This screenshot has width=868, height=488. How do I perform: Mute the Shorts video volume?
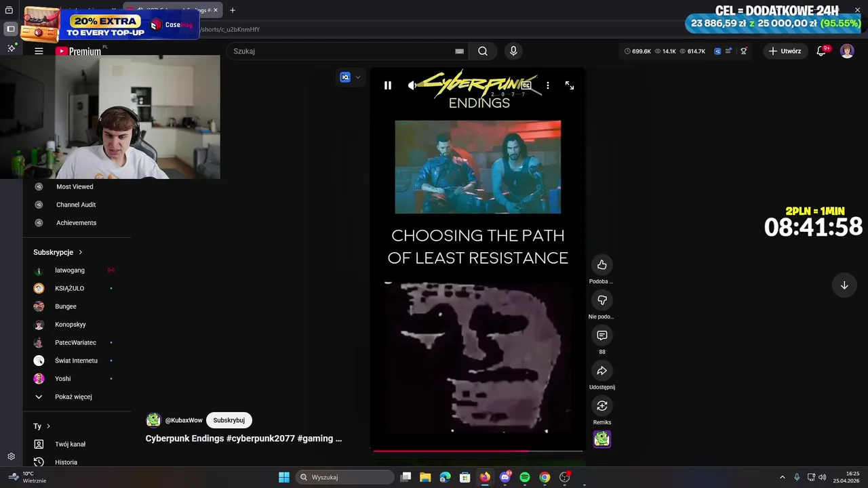pyautogui.click(x=412, y=85)
